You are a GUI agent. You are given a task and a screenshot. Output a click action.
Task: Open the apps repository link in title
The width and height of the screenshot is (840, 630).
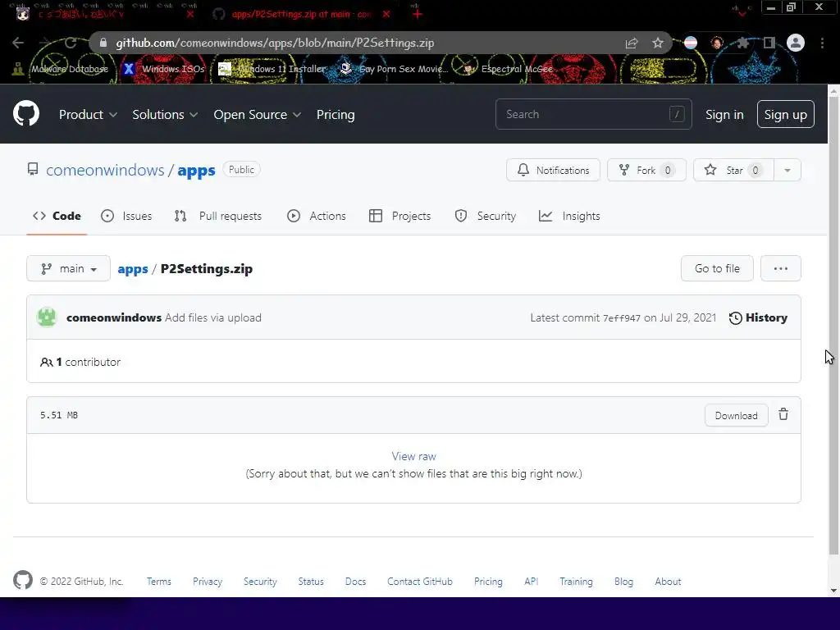tap(196, 171)
